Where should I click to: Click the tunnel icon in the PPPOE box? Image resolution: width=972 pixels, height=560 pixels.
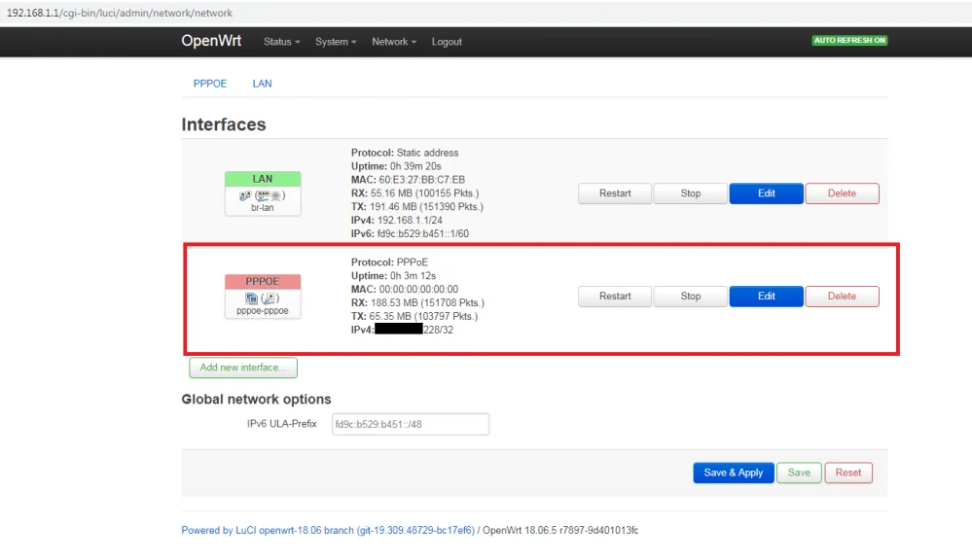pyautogui.click(x=250, y=297)
